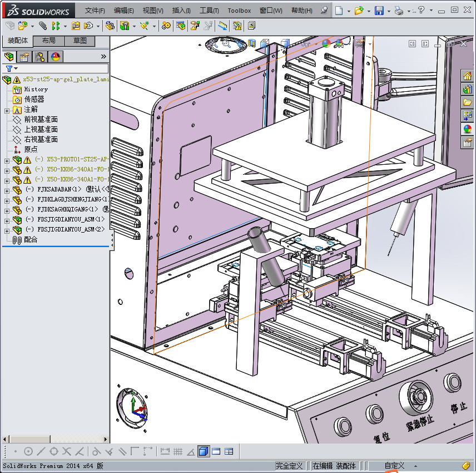Expand the FJKSABABAN<1> component node
This screenshot has height=473, width=476.
tap(7, 190)
